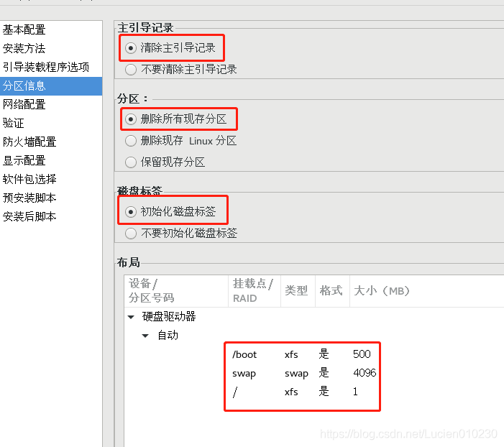Collapse the 自动 tree node

[x=145, y=336]
